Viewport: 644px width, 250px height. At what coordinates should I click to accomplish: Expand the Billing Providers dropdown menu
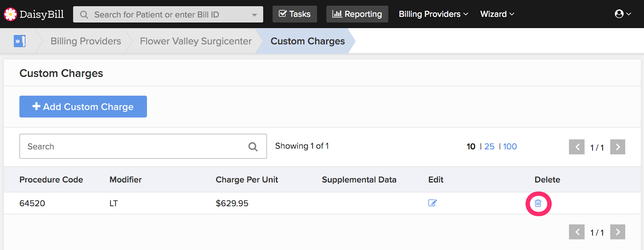click(x=433, y=14)
